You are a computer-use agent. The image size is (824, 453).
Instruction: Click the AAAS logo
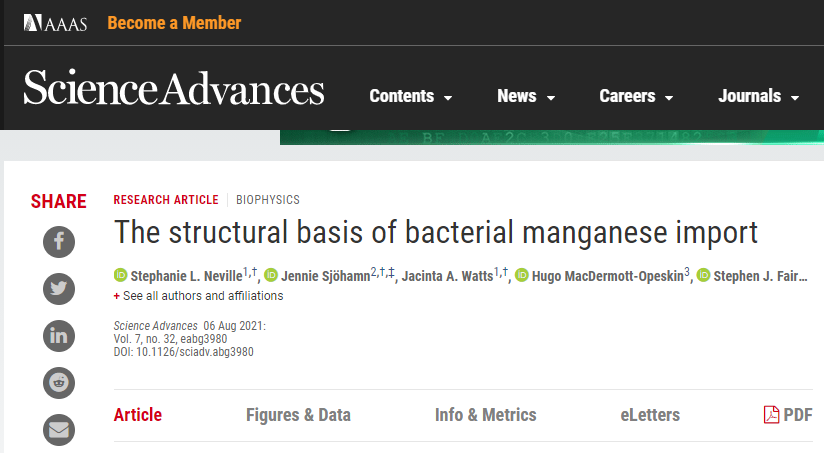56,22
